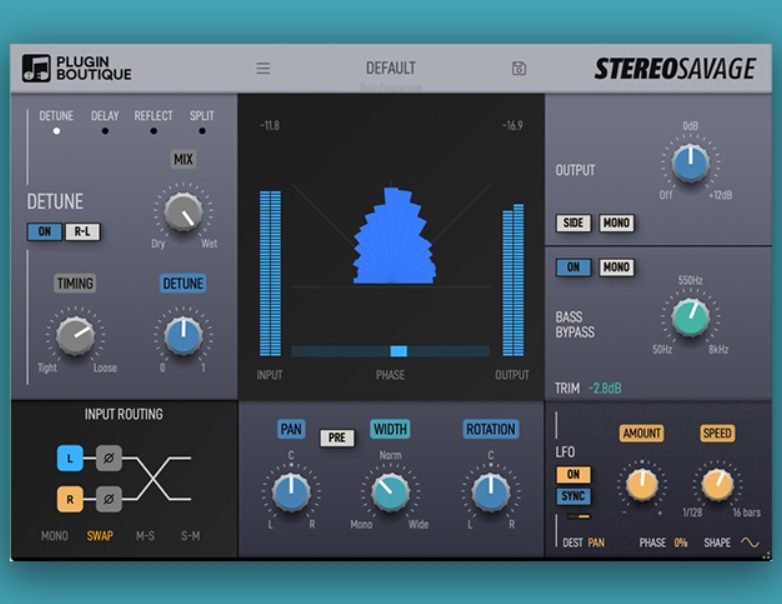Select the DELAY mode dot
This screenshot has width=782, height=604.
click(x=105, y=131)
